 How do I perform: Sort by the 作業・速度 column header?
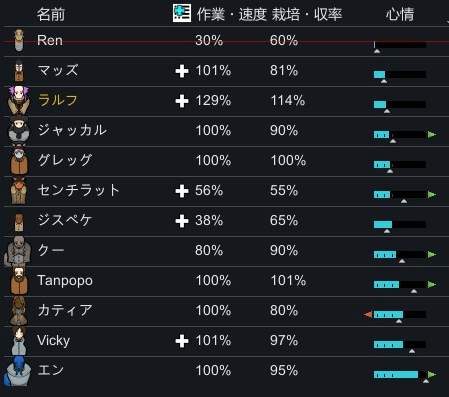[231, 14]
